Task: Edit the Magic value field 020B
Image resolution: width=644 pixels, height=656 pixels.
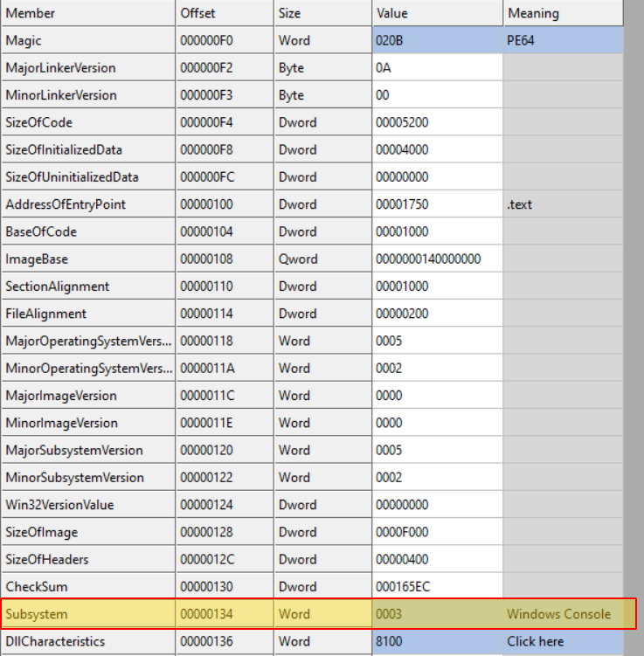Action: point(437,40)
